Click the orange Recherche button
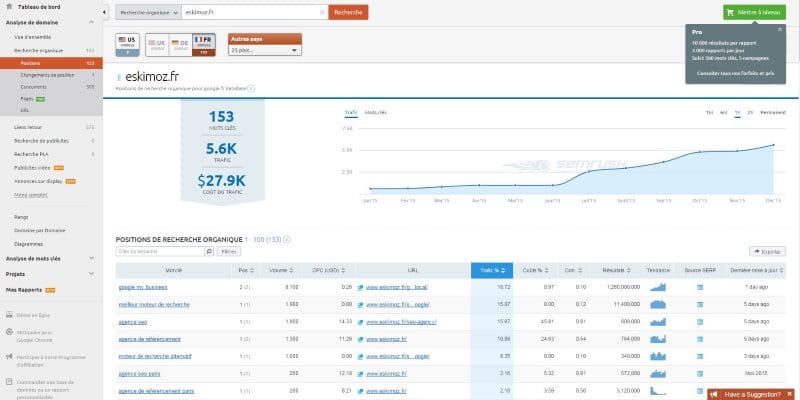Screen dimensions: 800x400 tap(348, 12)
